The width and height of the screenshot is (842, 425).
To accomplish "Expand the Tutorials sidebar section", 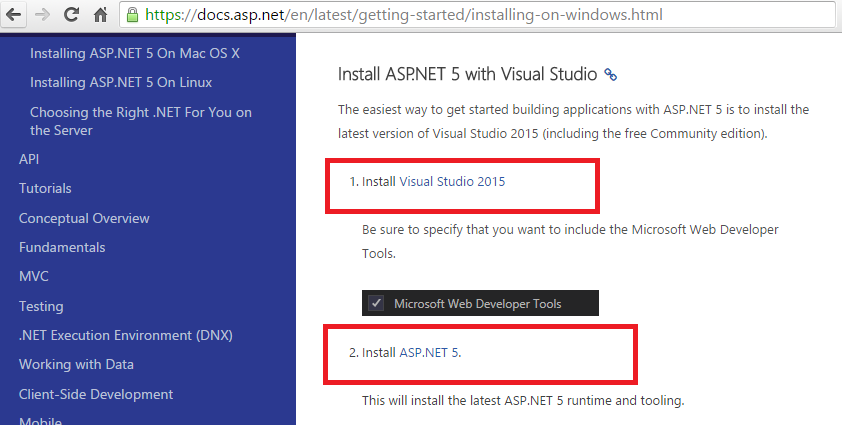I will (45, 188).
